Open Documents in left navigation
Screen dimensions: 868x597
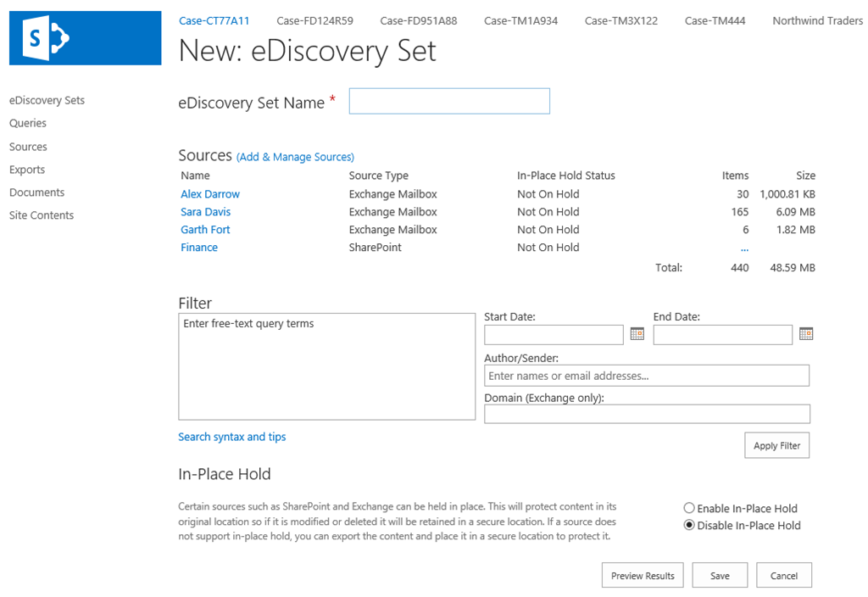[x=37, y=192]
